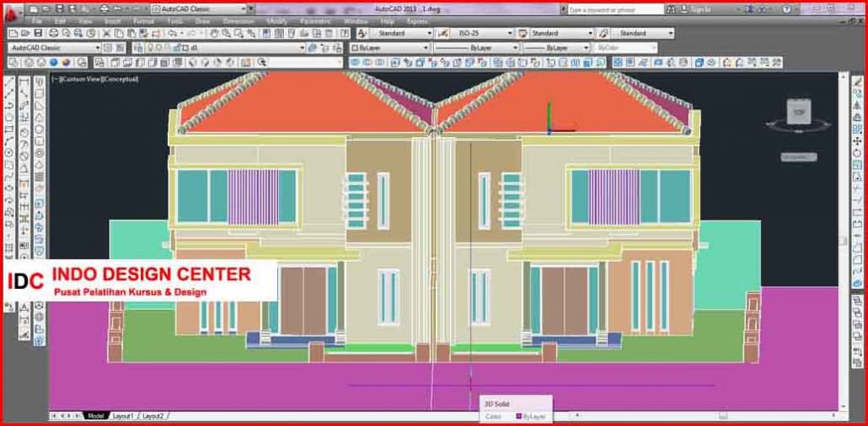Select the Erase tool in Modify toolbar
Viewport: 868px width, 426px height.
click(x=858, y=82)
